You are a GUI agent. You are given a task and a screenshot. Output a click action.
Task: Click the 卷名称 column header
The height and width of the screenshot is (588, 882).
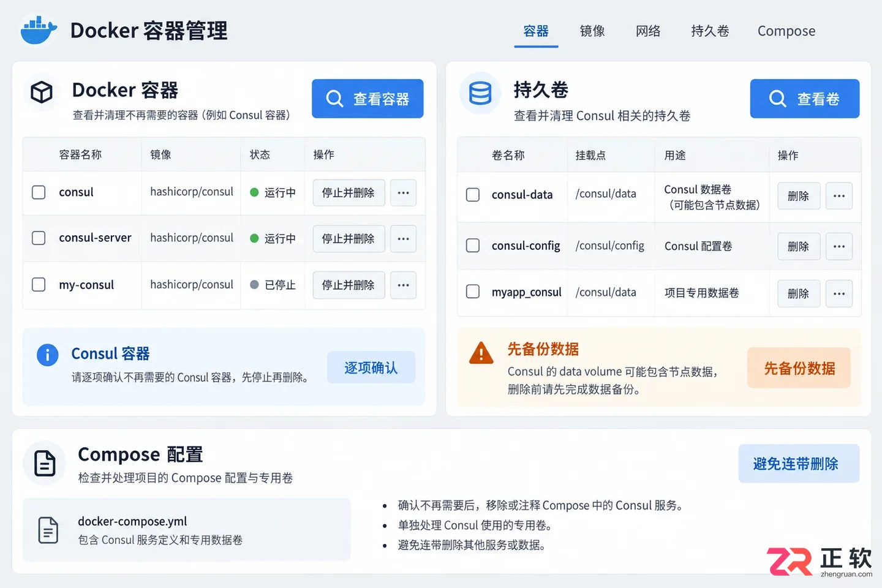(x=508, y=156)
